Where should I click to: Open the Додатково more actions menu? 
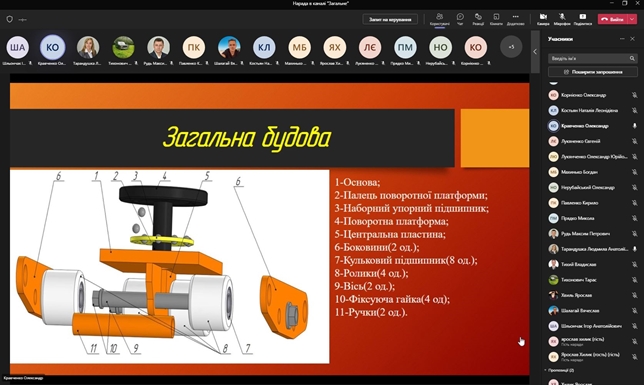[515, 19]
